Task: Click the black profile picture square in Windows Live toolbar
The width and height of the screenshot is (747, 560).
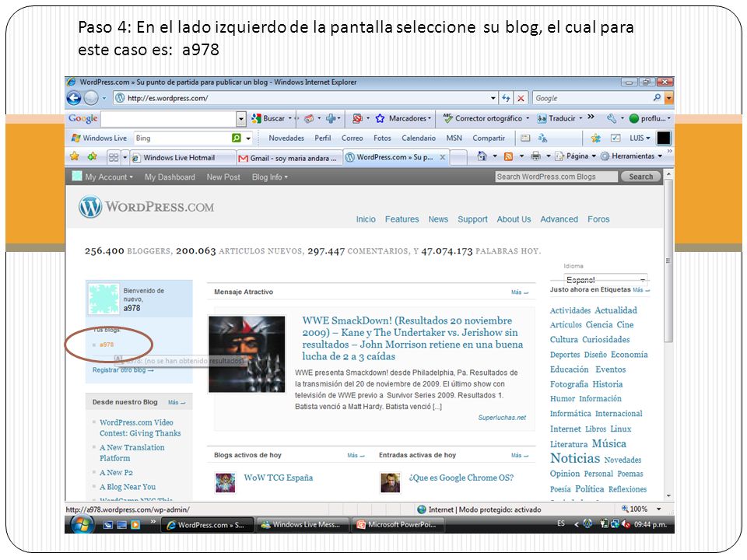Action: tap(664, 138)
